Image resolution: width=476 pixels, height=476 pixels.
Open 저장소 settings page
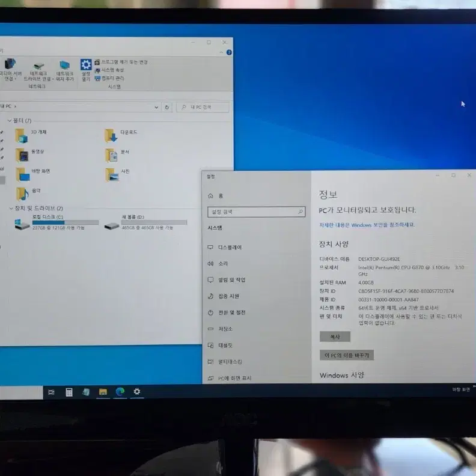pyautogui.click(x=220, y=329)
